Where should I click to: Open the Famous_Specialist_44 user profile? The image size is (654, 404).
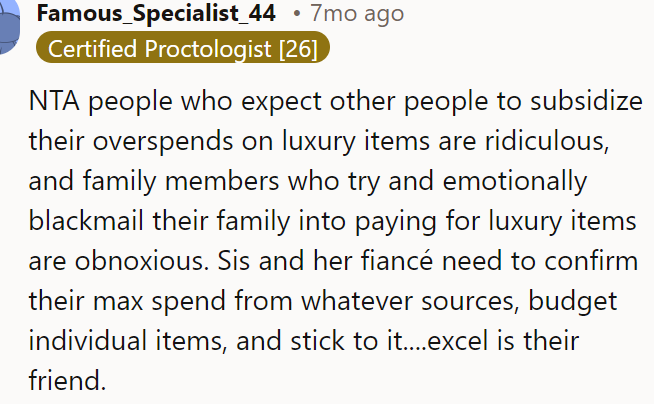(156, 13)
